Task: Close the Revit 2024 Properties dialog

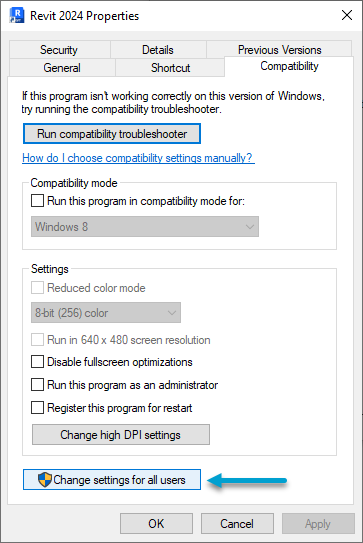Action: 347,15
